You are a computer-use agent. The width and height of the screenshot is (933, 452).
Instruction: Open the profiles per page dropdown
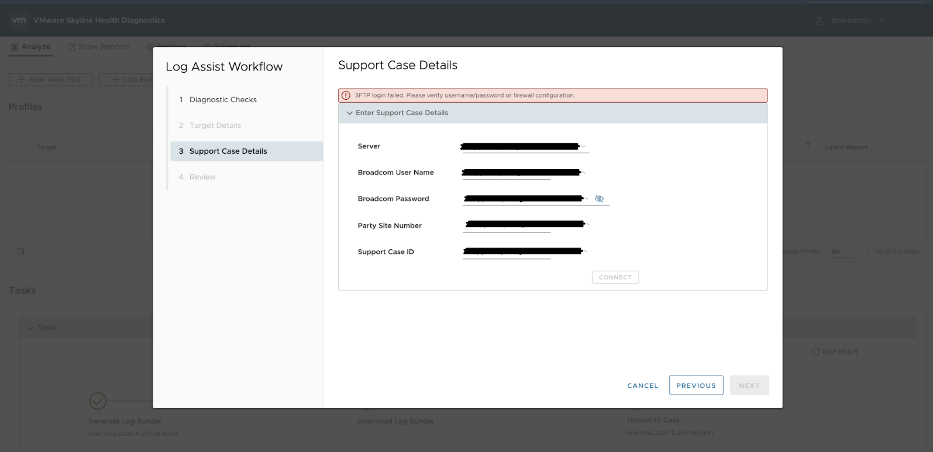pyautogui.click(x=841, y=252)
